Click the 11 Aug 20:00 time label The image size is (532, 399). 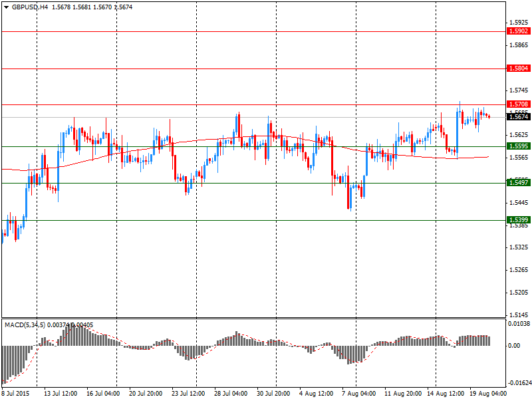pos(403,394)
